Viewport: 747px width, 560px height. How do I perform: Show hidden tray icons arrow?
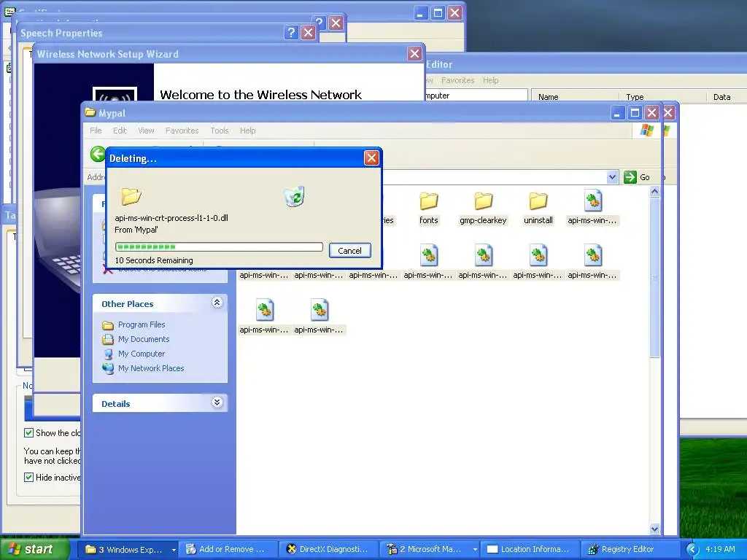(x=692, y=550)
